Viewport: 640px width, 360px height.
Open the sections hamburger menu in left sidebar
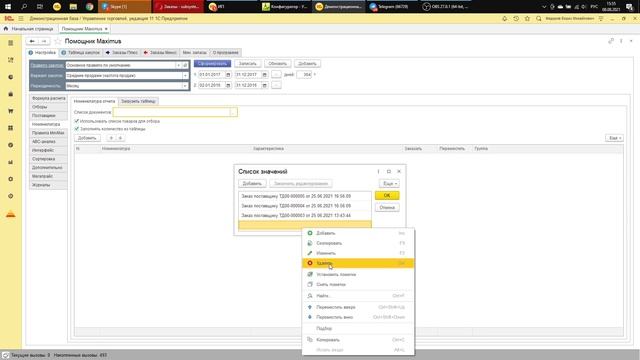pos(11,43)
